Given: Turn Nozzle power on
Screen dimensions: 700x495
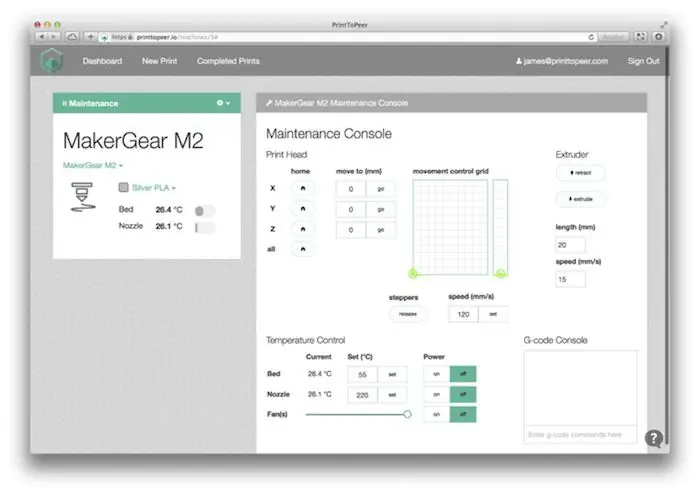Looking at the screenshot, I should [x=437, y=395].
